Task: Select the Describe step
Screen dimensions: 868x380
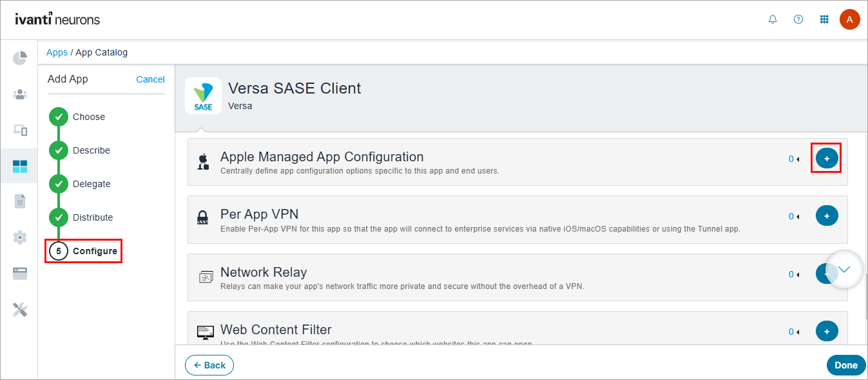Action: coord(80,150)
